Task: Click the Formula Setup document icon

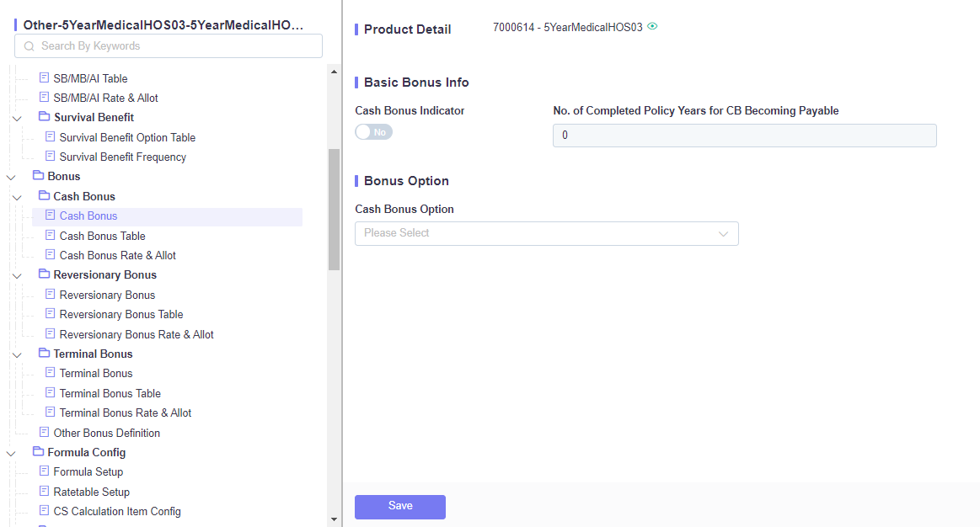Action: [x=44, y=471]
